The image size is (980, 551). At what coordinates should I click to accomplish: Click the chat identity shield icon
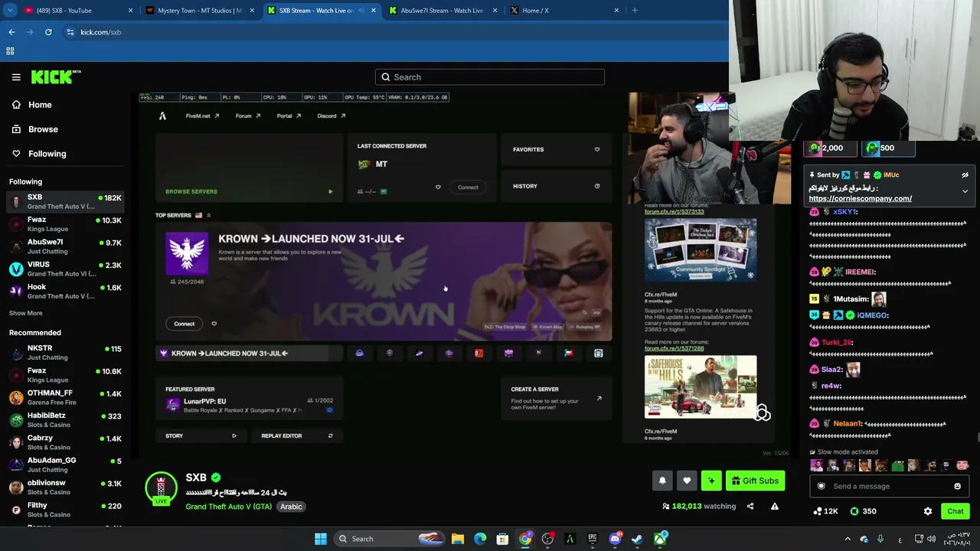point(822,486)
